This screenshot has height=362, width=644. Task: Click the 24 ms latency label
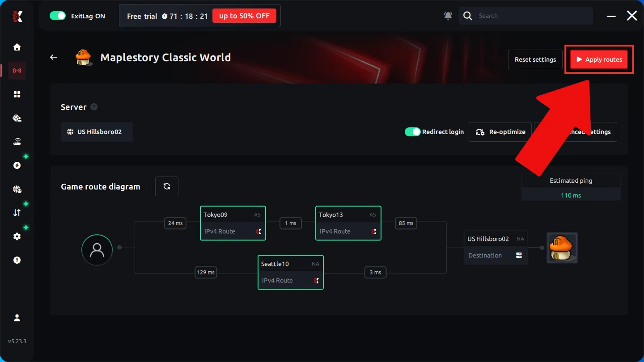[x=175, y=223]
